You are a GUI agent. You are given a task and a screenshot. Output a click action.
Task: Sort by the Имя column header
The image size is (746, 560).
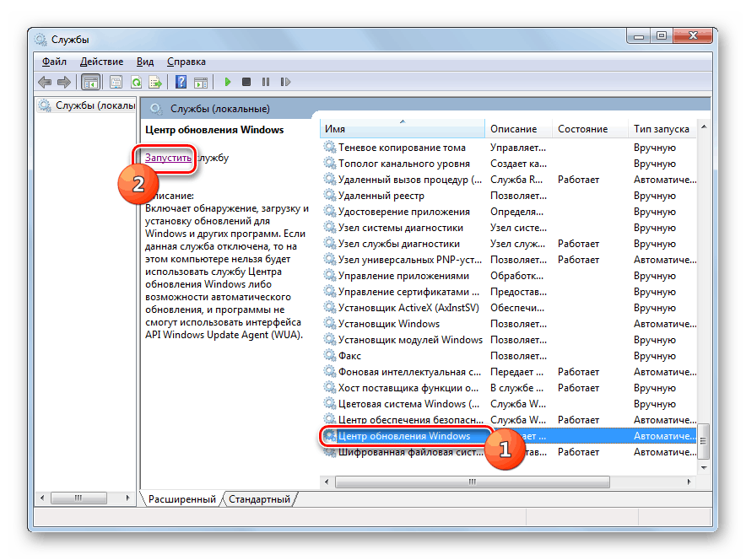pos(403,129)
